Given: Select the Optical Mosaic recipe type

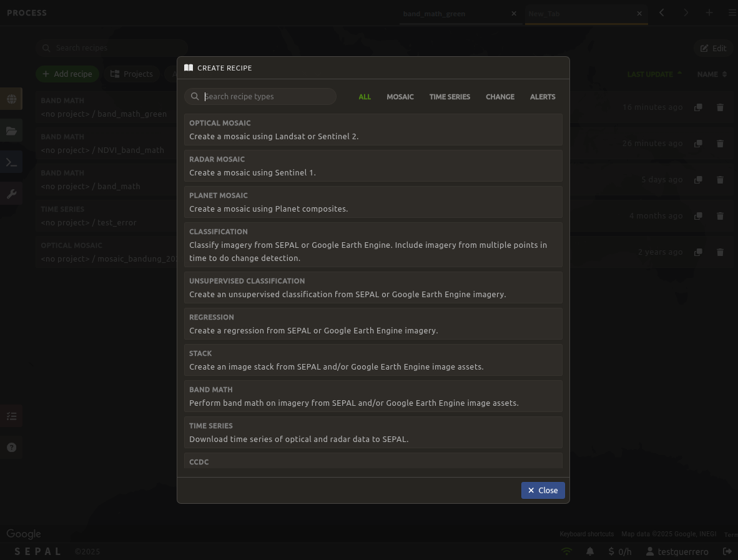Looking at the screenshot, I should point(373,129).
